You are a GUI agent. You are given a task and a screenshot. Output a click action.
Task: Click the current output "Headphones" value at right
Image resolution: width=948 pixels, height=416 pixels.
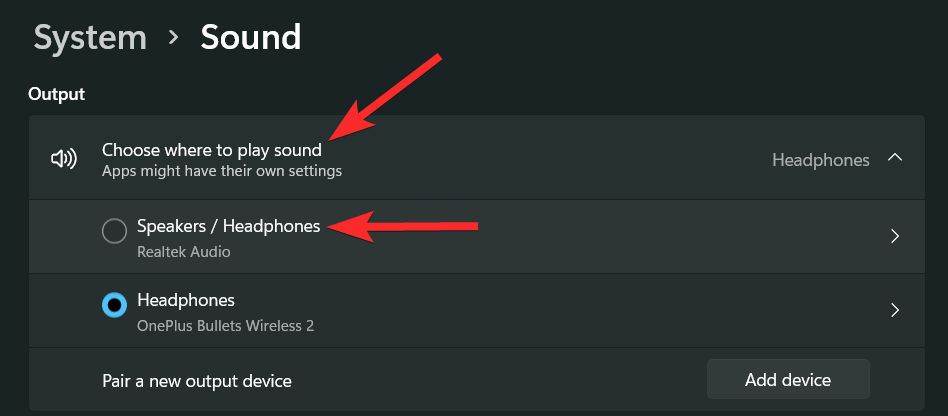[821, 159]
